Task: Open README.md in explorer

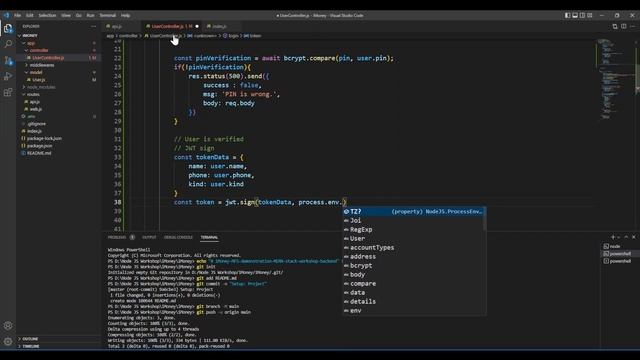Action: (x=39, y=153)
